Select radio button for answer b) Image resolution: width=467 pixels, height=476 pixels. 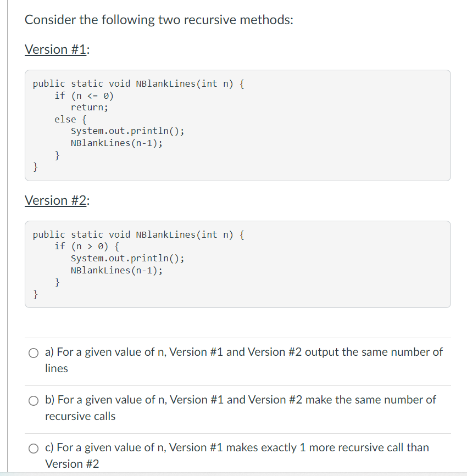[x=34, y=401]
